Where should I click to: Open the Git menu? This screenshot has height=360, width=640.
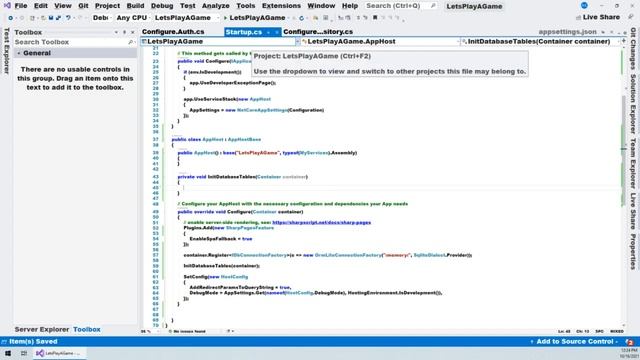coord(83,6)
